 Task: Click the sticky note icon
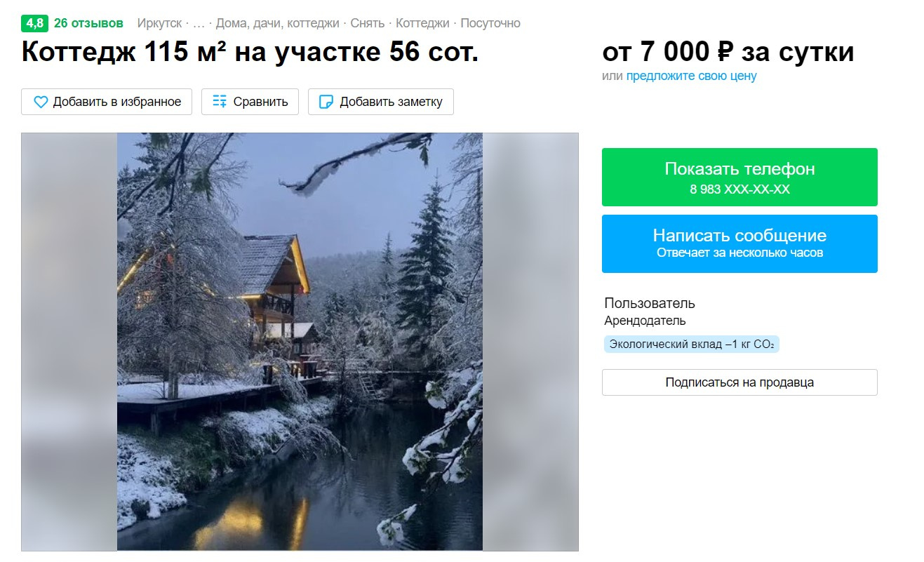point(326,102)
